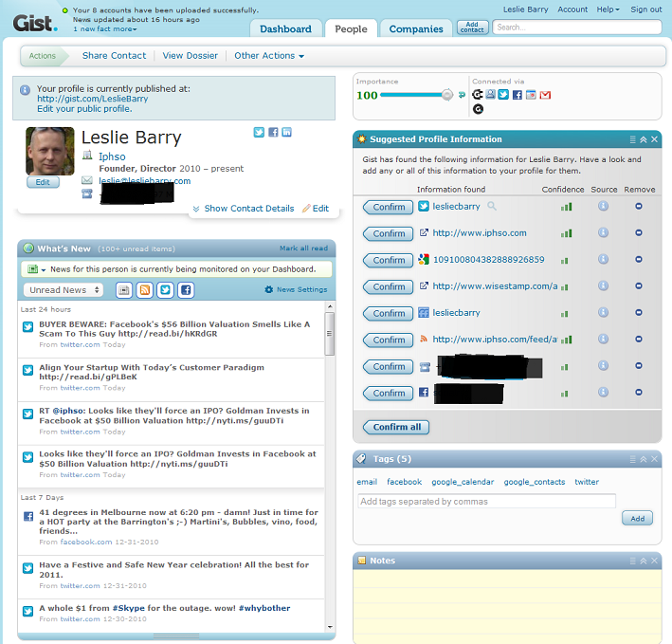Click the Gist logo

[x=35, y=23]
